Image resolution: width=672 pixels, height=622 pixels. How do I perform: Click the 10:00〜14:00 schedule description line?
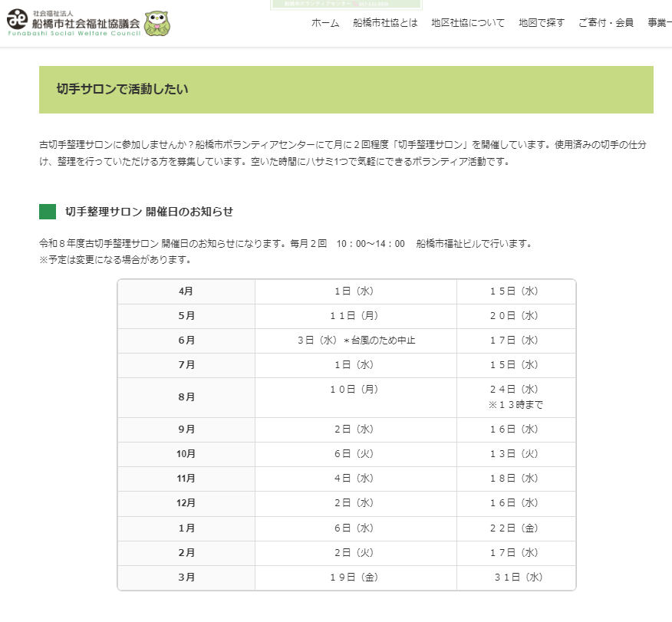pos(286,244)
